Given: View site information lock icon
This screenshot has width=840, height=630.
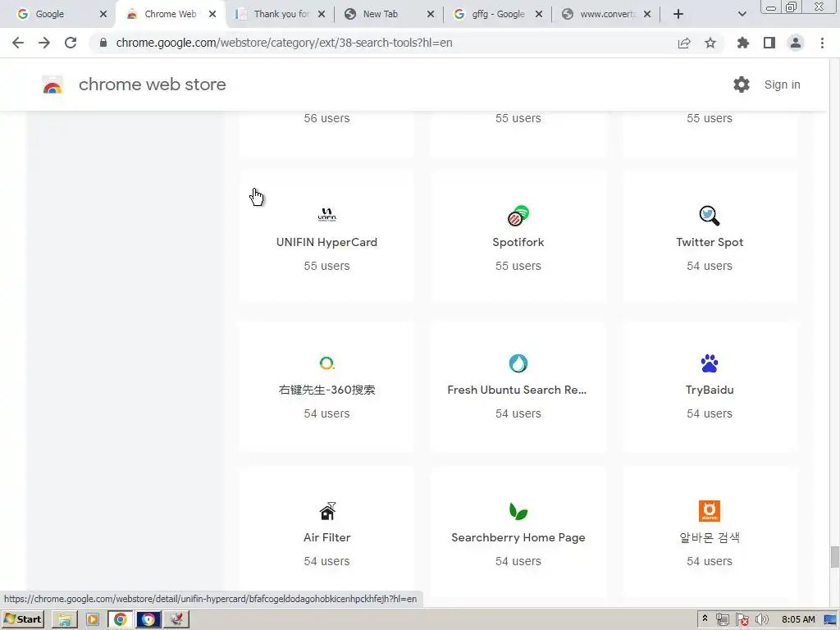Looking at the screenshot, I should coord(103,43).
